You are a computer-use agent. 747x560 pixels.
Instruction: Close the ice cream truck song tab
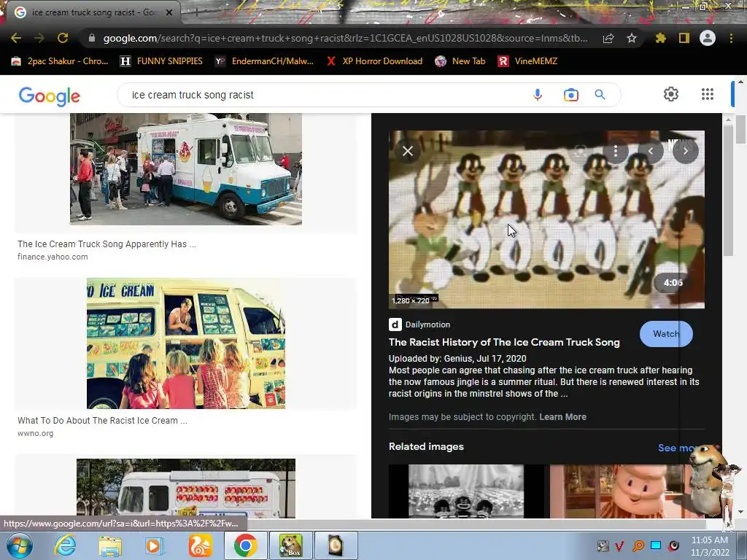tap(169, 12)
